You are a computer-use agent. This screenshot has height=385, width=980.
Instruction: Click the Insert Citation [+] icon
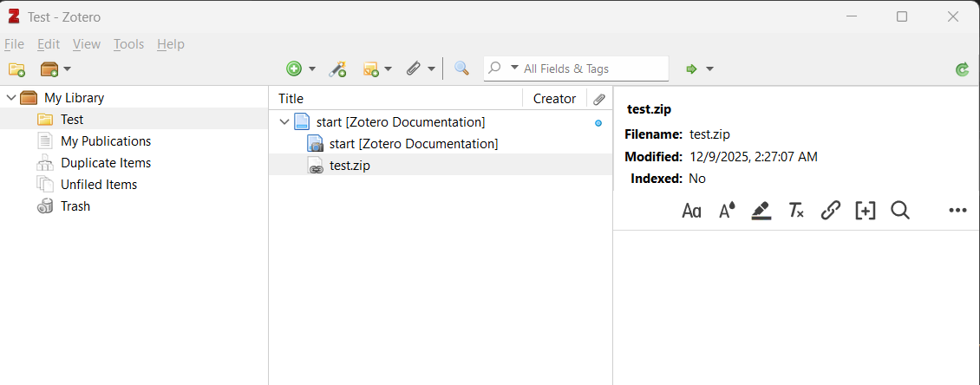(x=865, y=211)
